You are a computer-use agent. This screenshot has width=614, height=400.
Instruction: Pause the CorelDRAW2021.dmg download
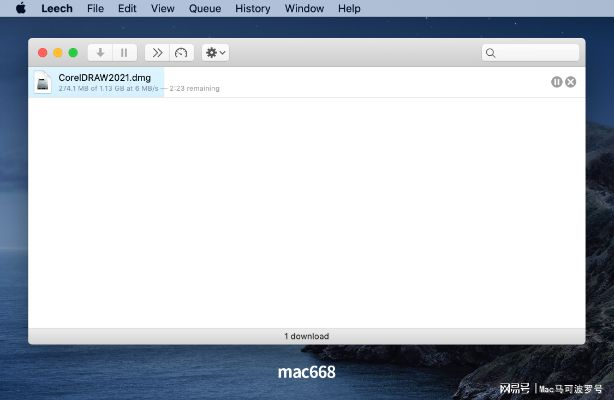556,82
